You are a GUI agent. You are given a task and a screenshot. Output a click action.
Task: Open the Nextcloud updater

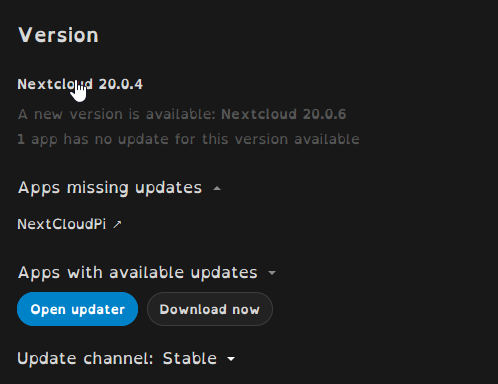(77, 309)
